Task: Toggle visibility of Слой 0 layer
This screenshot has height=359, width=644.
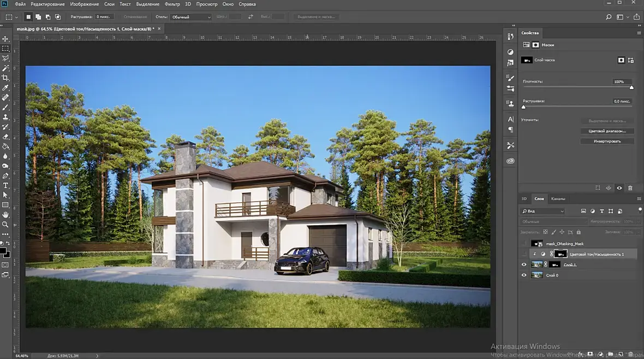Action: 524,275
